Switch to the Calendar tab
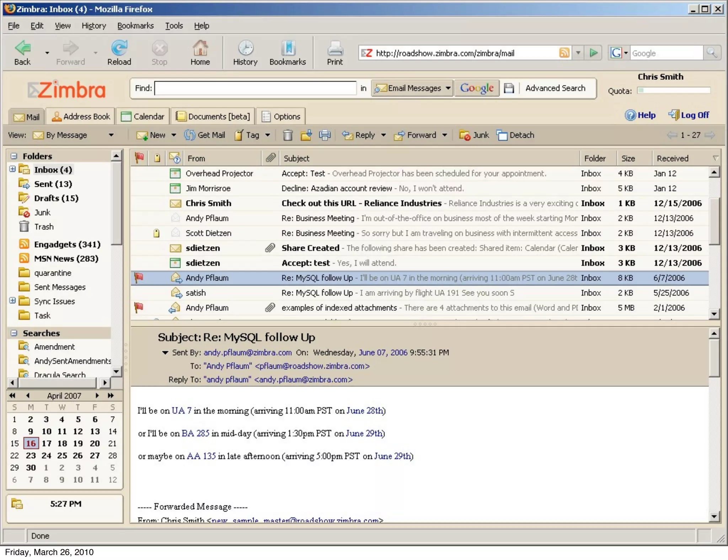This screenshot has width=728, height=560. pyautogui.click(x=143, y=117)
